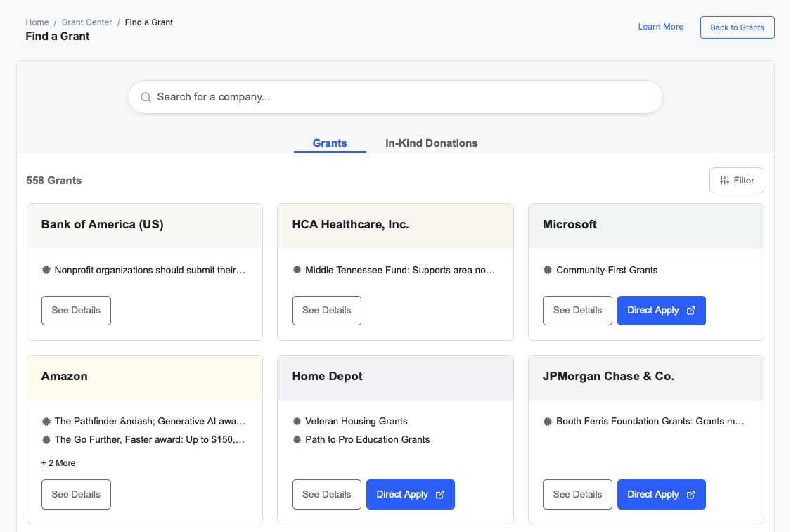This screenshot has width=791, height=532.
Task: Click The Go Further, Faster award text
Action: (x=150, y=440)
